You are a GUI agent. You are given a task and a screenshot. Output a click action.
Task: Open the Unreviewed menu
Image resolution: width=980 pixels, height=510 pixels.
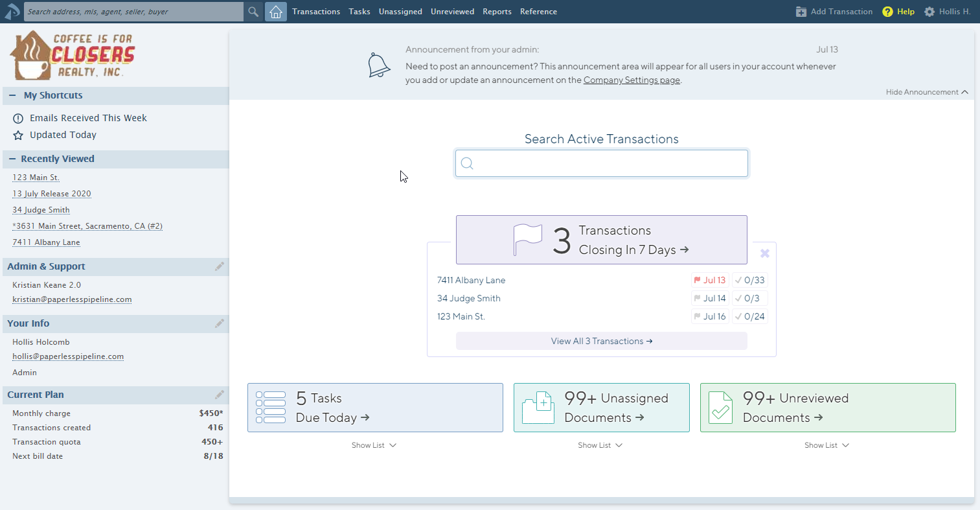452,12
